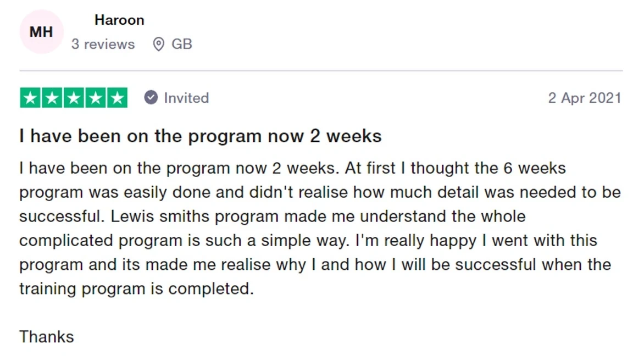Screen dimensions: 644x361
Task: Open the bold review title heading
Action: pos(201,136)
